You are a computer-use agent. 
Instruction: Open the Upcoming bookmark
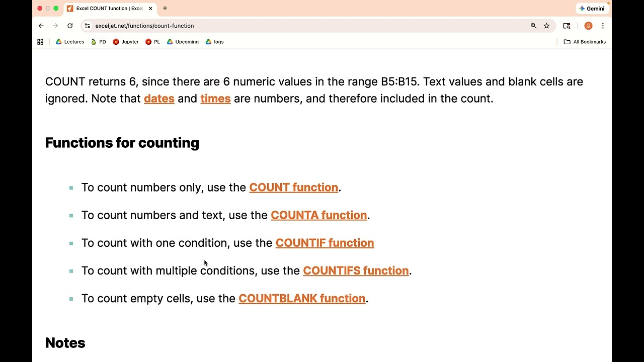click(x=183, y=42)
